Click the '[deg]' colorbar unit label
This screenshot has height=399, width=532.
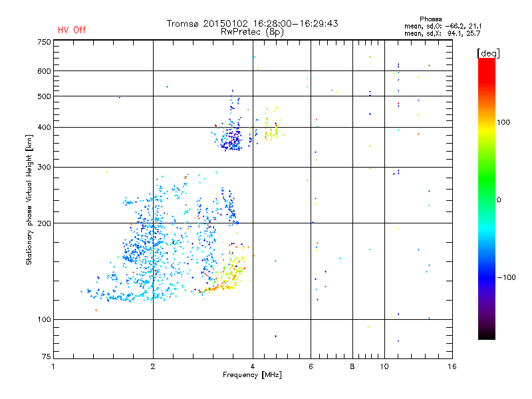click(x=488, y=53)
